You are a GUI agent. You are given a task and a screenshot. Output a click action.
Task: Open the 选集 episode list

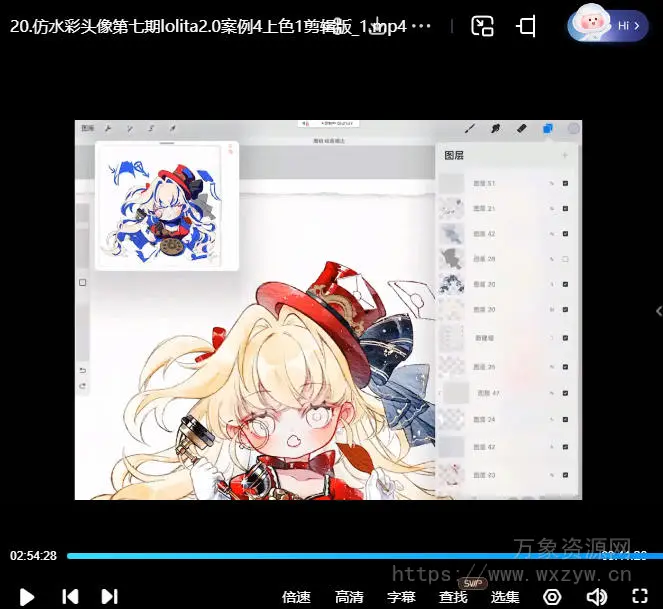(505, 597)
